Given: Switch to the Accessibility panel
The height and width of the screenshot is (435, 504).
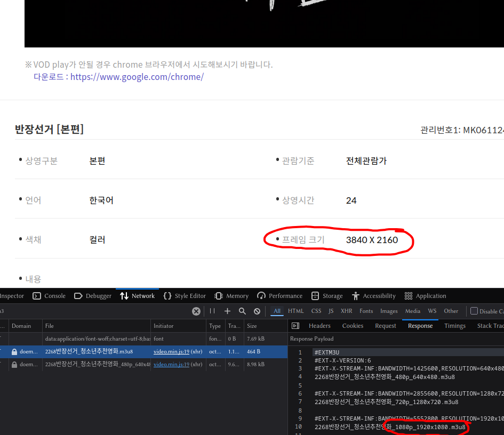Looking at the screenshot, I should point(373,296).
